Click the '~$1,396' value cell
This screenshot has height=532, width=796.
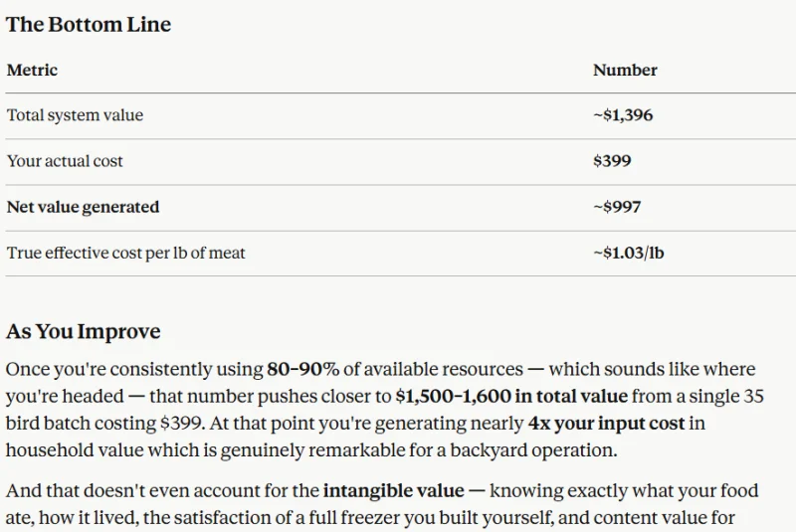click(623, 115)
